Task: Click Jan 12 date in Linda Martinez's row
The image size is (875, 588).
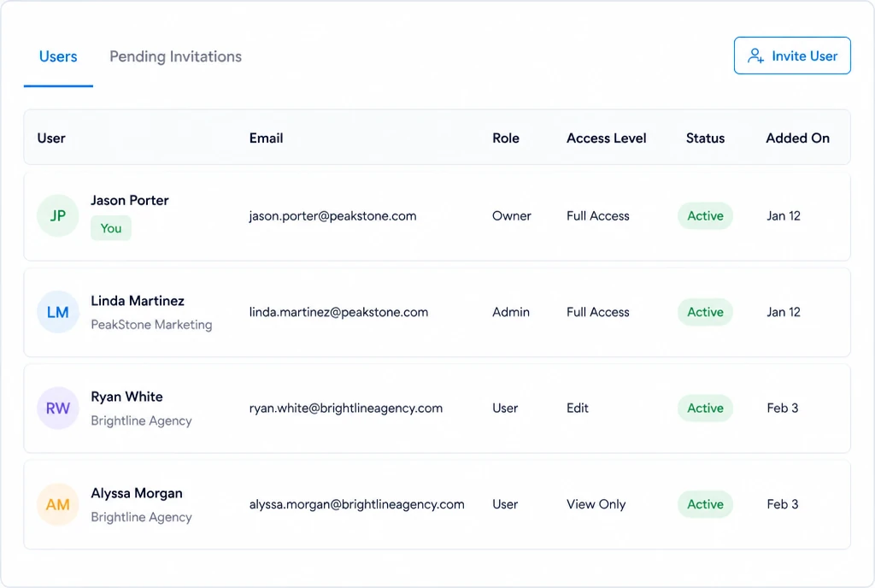Action: click(x=784, y=312)
